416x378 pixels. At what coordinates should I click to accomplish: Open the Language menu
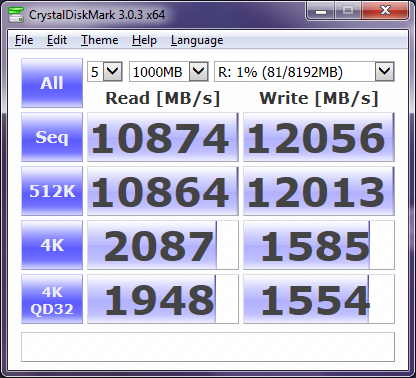[197, 40]
